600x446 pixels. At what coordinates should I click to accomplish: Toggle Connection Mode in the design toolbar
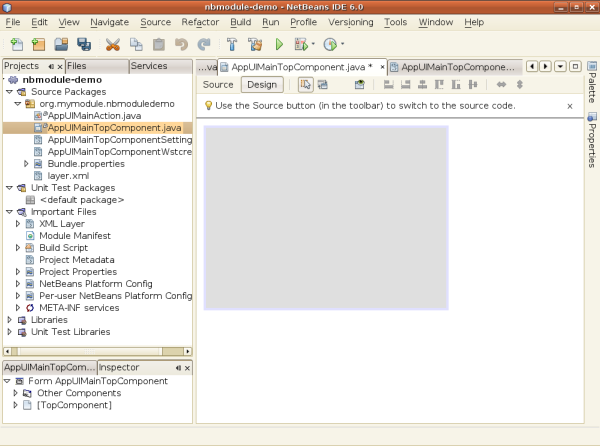pyautogui.click(x=323, y=85)
